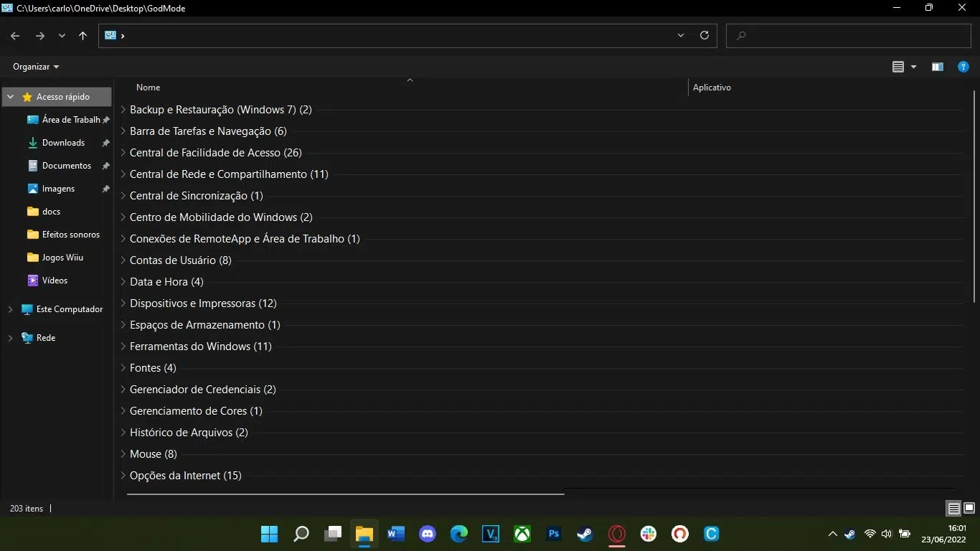
Task: Launch Steam from the taskbar
Action: (585, 534)
